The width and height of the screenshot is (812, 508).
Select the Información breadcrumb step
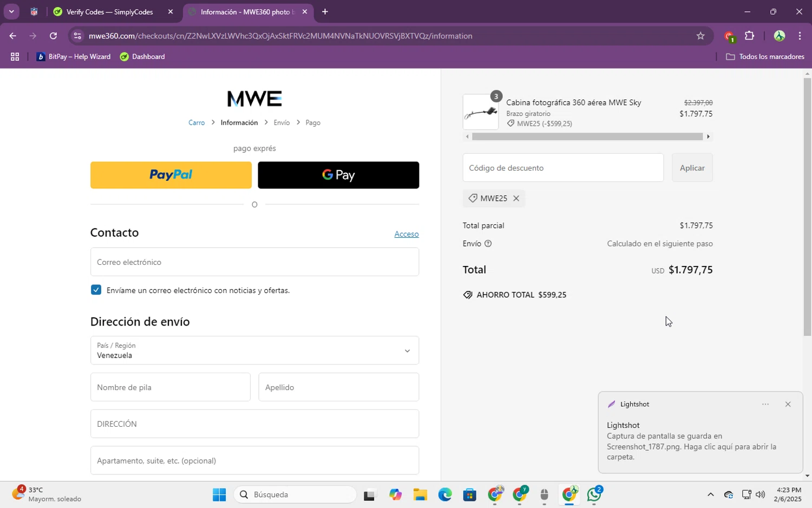239,123
